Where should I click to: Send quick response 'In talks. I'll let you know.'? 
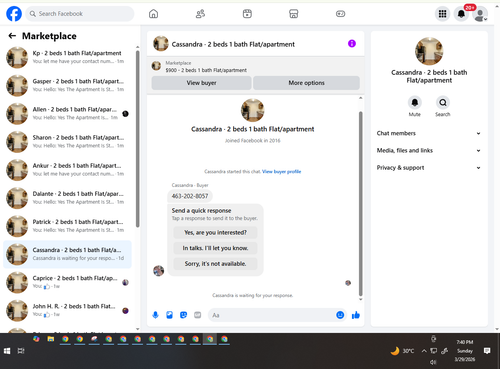click(x=215, y=248)
